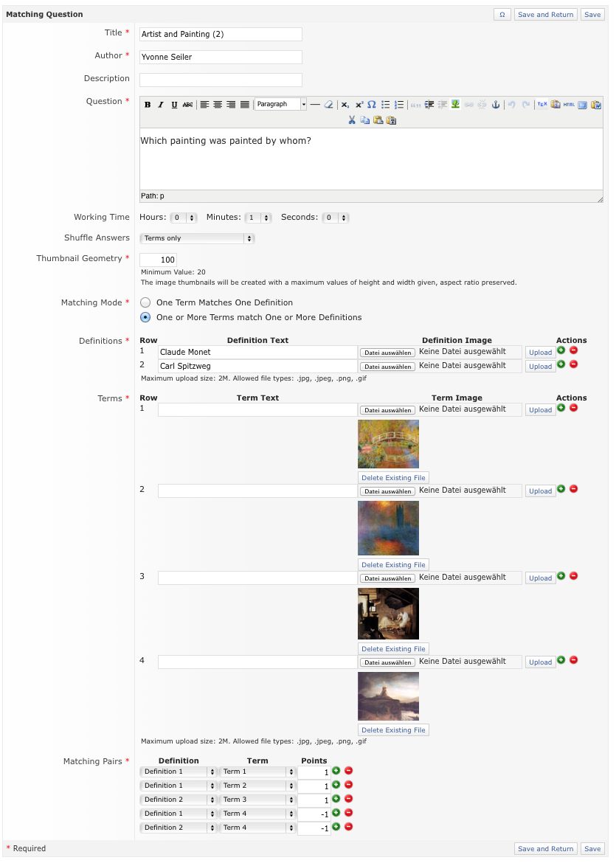Screen dimensions: 616x863
Task: Apply superscript formatting
Action: [359, 105]
